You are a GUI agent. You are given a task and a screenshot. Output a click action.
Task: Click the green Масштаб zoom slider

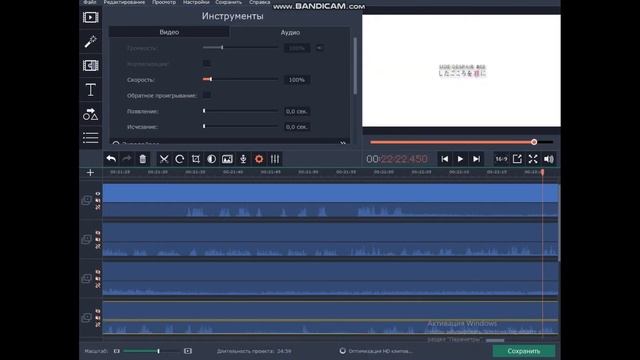pyautogui.click(x=151, y=351)
